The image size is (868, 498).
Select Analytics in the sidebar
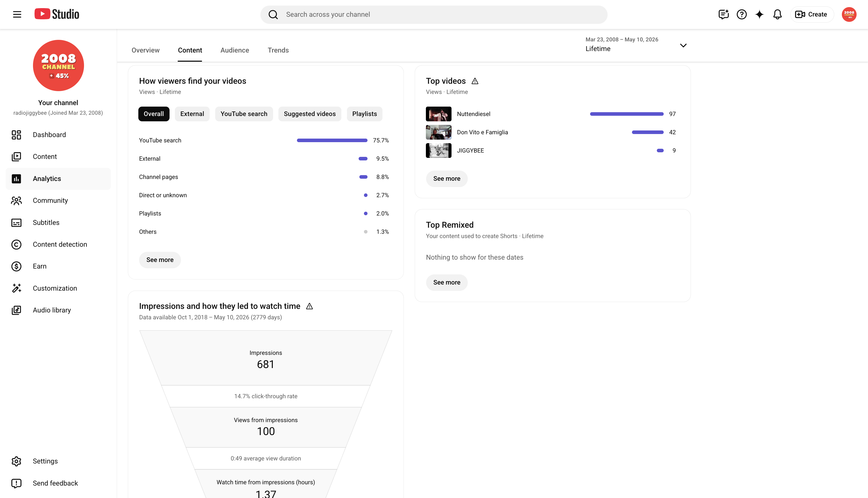(x=58, y=178)
